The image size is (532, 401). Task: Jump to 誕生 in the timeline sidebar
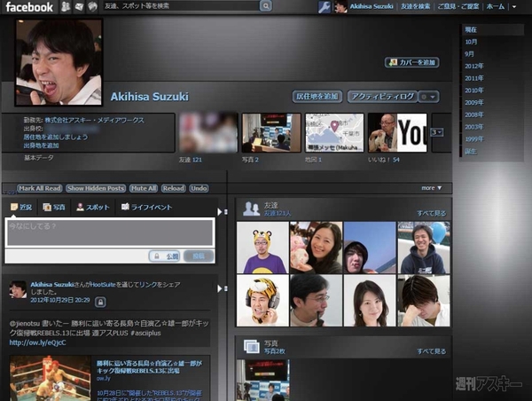point(471,152)
